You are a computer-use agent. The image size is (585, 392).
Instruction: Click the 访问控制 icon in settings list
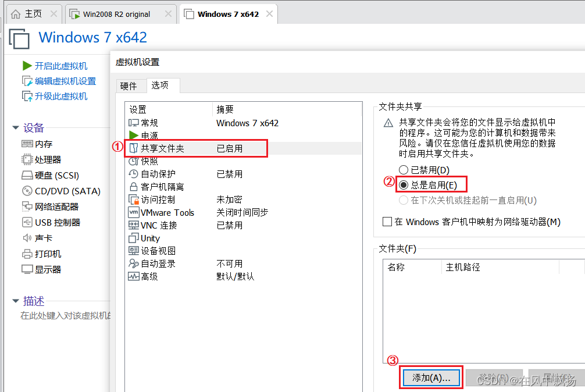click(x=134, y=199)
